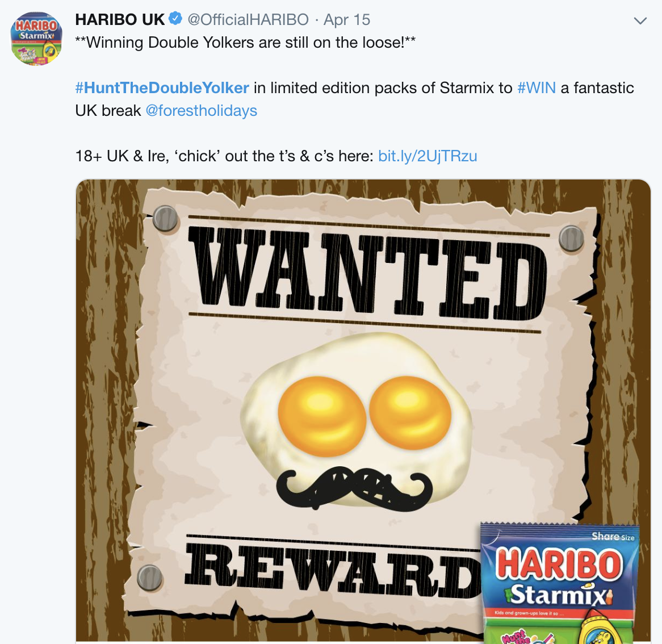
Task: Open the #HuntTheDoubleYolker hashtag
Action: pos(162,88)
